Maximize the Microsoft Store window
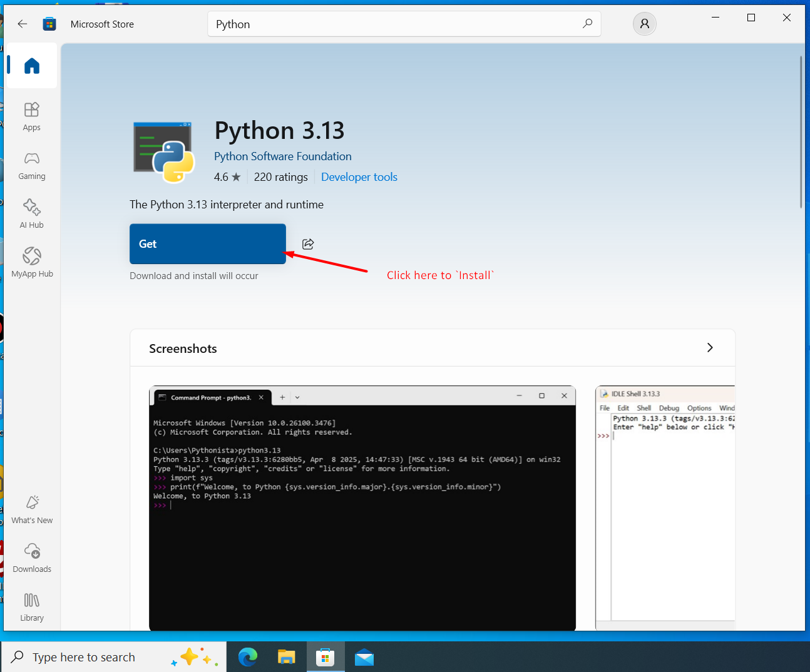Image resolution: width=810 pixels, height=672 pixels. point(751,18)
